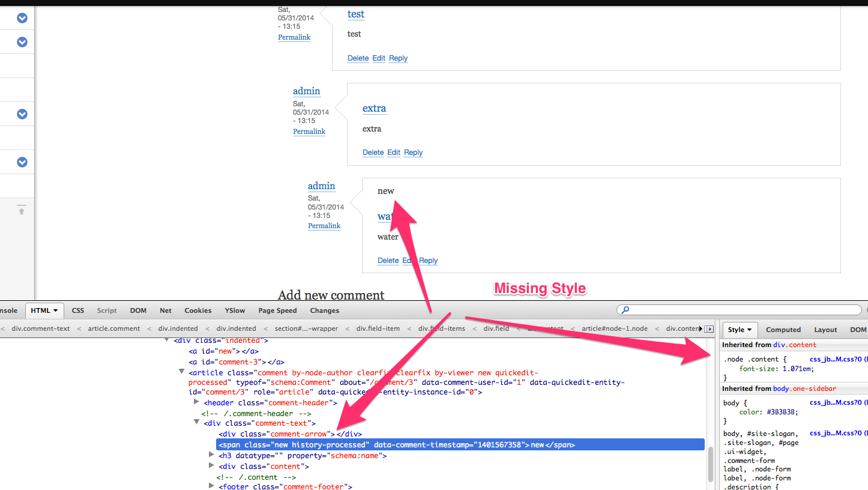This screenshot has width=868, height=490.
Task: Click the search magnifier icon in Firebug
Action: (624, 310)
